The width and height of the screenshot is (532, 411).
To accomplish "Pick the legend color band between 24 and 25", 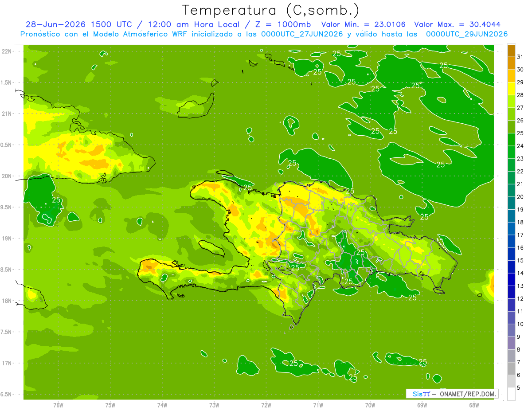I will [511, 140].
